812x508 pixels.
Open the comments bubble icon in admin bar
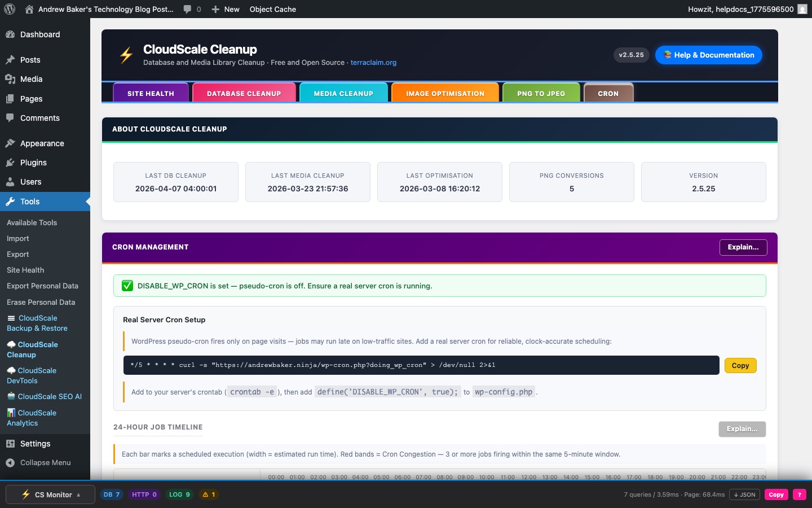188,9
